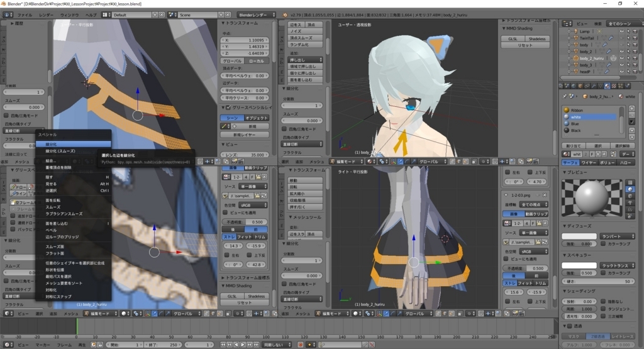Screen dimensions: 644x349
Task: Open the Help menu
Action: pyautogui.click(x=91, y=15)
